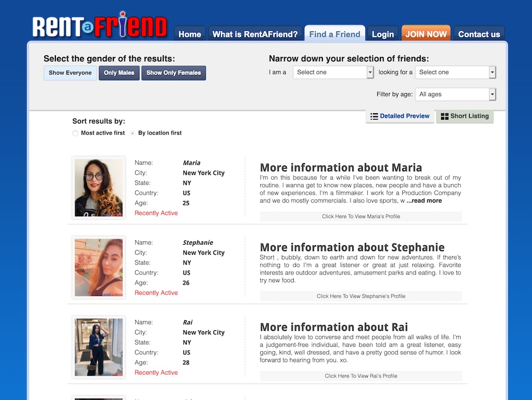Open the Login page
Viewport: 532px width, 400px height.
click(382, 34)
